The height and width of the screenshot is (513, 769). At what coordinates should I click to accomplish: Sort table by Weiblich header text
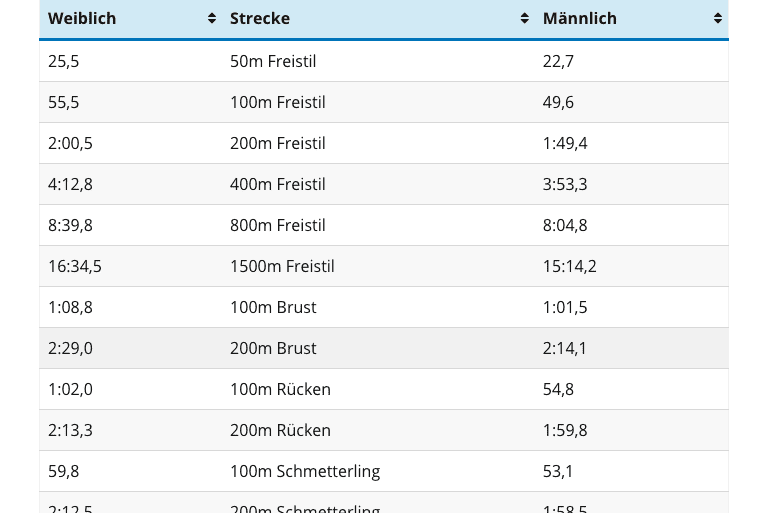tap(82, 19)
